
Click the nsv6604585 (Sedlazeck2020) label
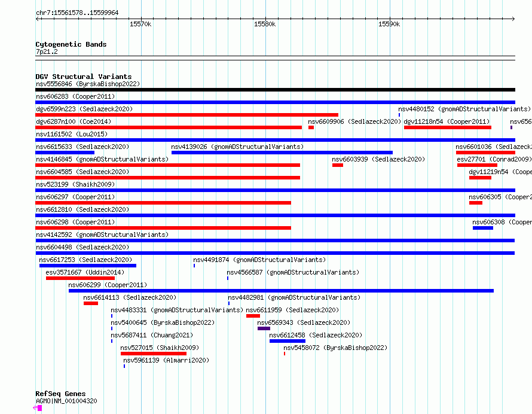click(x=82, y=172)
